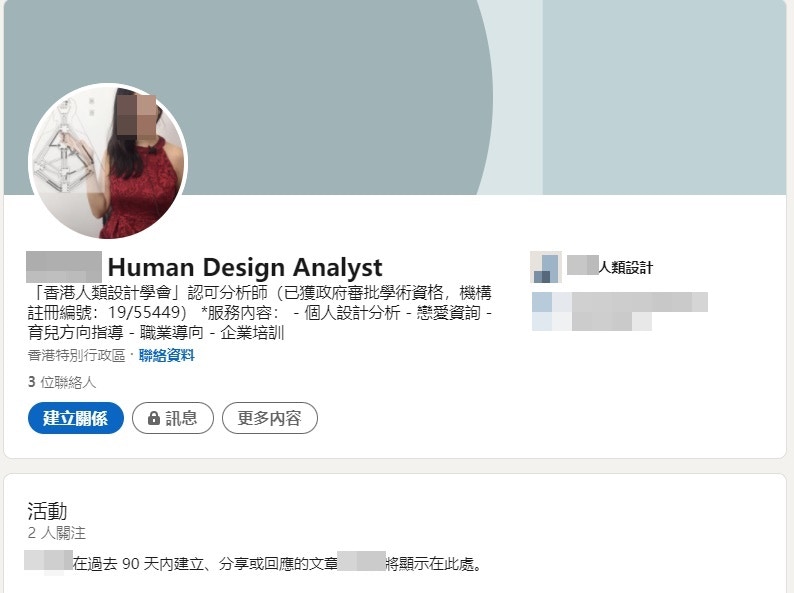Click the school logo under company logo
The width and height of the screenshot is (794, 593).
pos(541,311)
